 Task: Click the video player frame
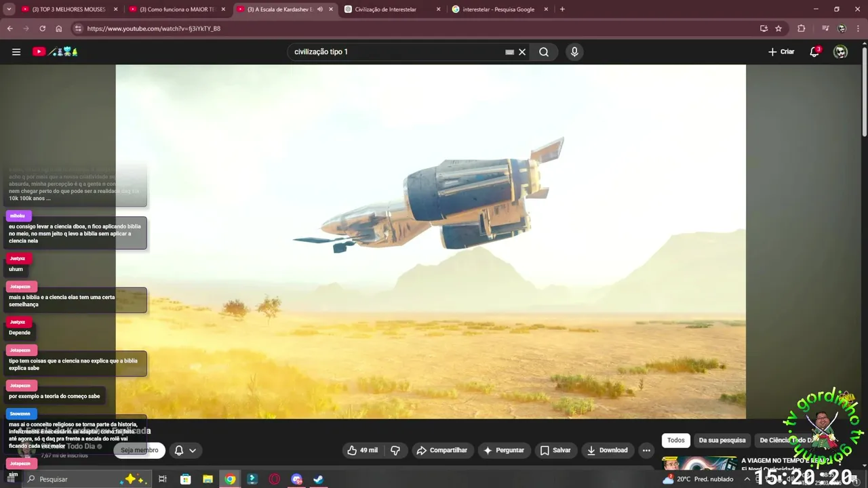(431, 241)
